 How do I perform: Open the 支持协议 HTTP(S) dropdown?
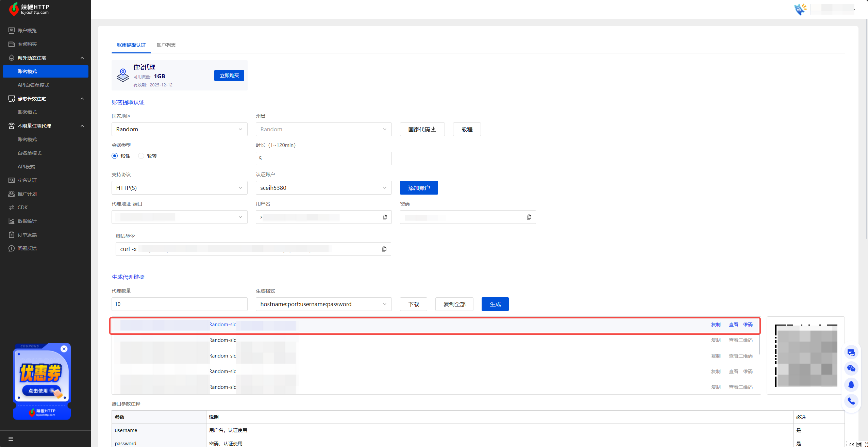point(179,188)
